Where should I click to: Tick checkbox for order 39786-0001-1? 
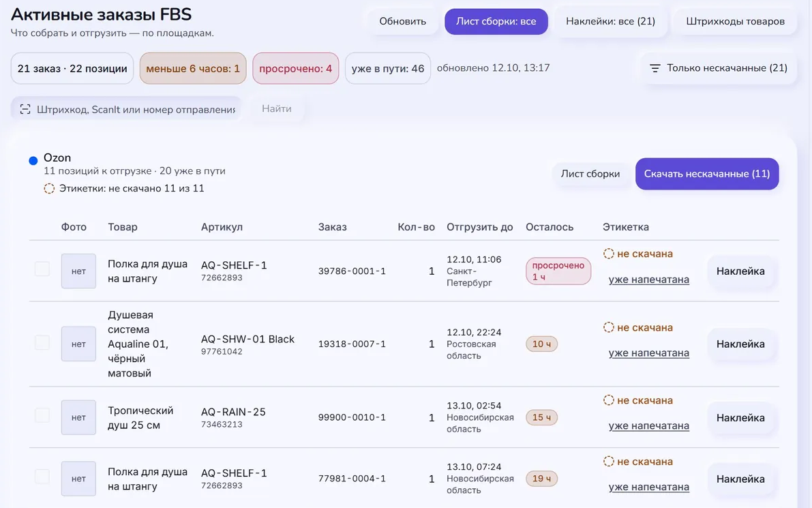tap(42, 269)
